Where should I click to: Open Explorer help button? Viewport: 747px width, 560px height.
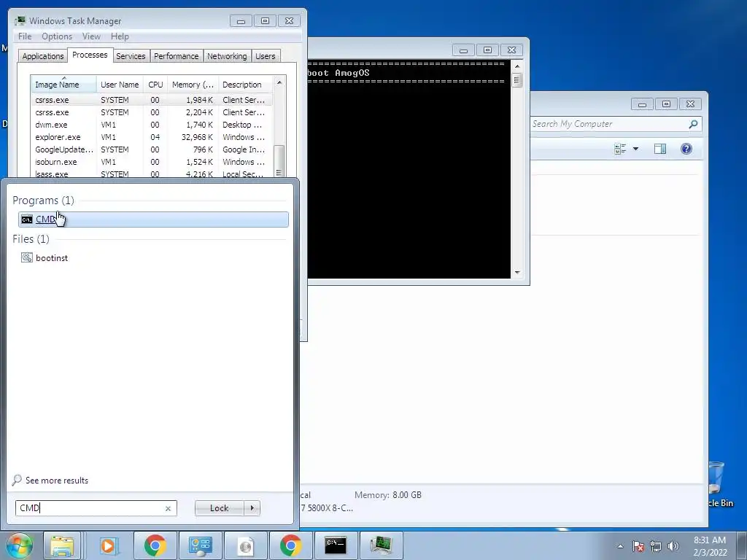(686, 149)
